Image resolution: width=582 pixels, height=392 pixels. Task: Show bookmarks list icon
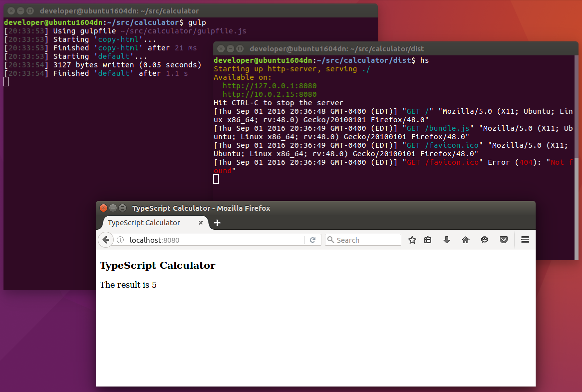pyautogui.click(x=428, y=240)
